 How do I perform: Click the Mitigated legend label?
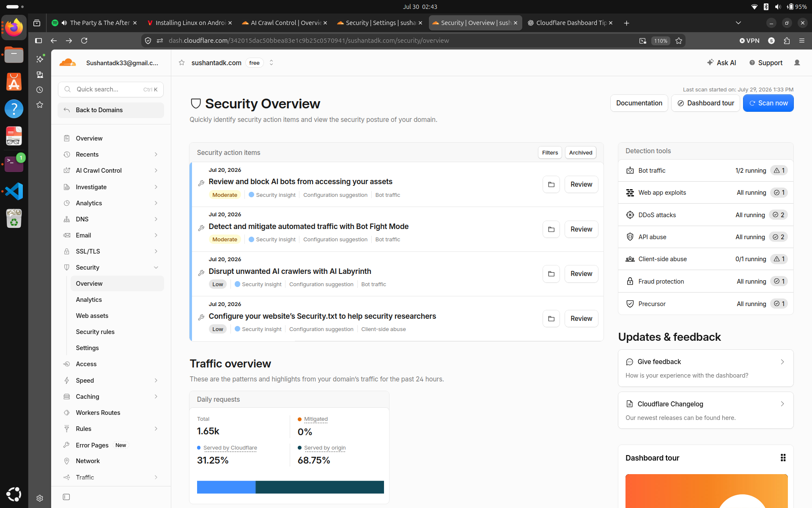click(315, 419)
